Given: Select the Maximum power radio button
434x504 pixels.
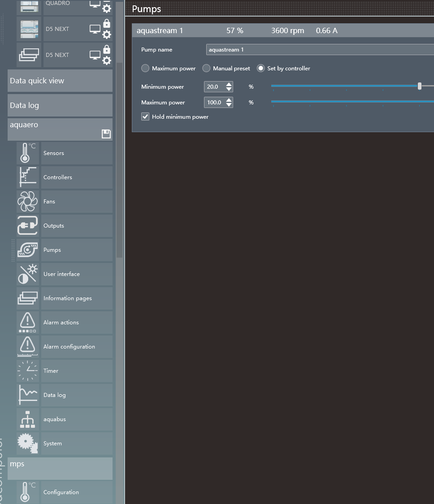Looking at the screenshot, I should 145,68.
